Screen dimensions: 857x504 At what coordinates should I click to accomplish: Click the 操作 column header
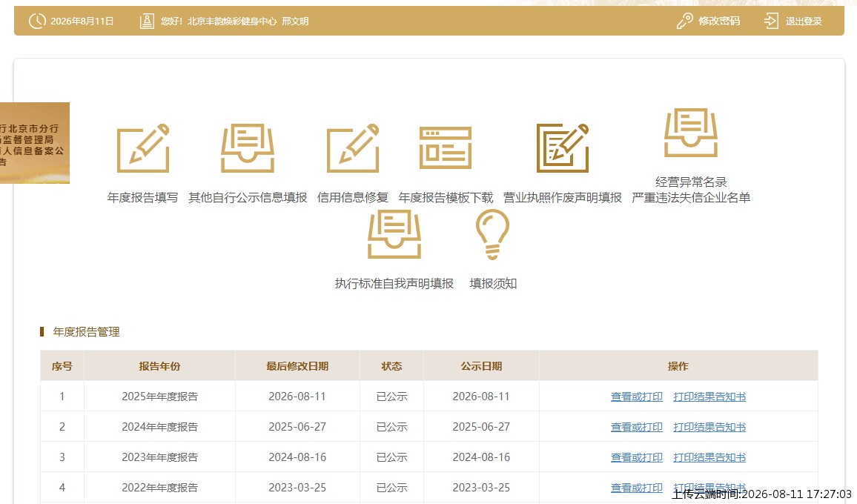tap(678, 366)
